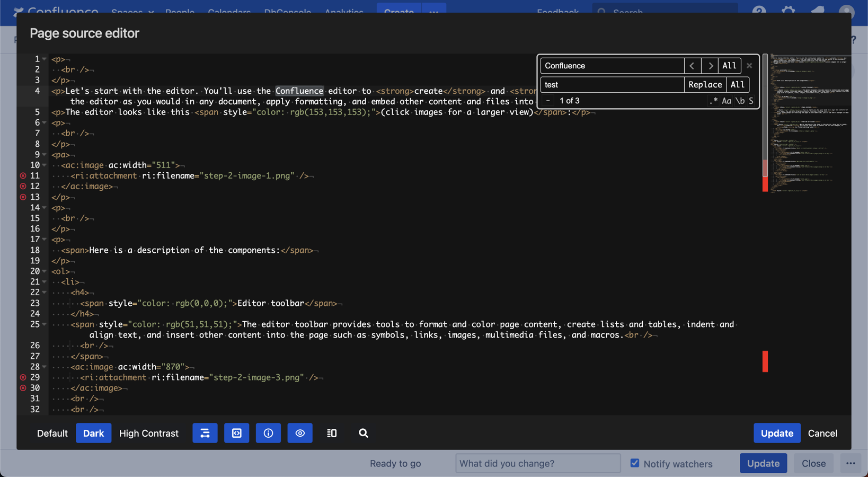This screenshot has width=868, height=477.
Task: Click the word wrap lines icon
Action: point(205,433)
